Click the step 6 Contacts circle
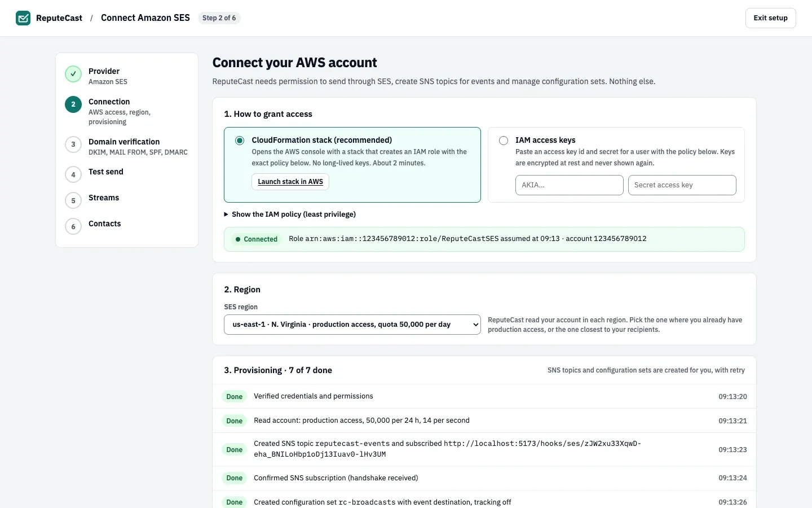 pyautogui.click(x=73, y=226)
